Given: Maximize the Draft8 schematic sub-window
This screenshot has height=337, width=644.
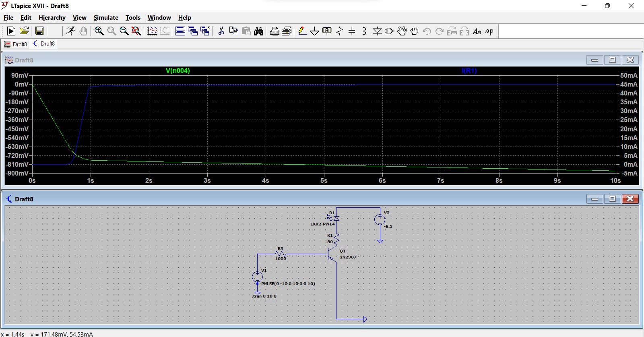Looking at the screenshot, I should 612,199.
